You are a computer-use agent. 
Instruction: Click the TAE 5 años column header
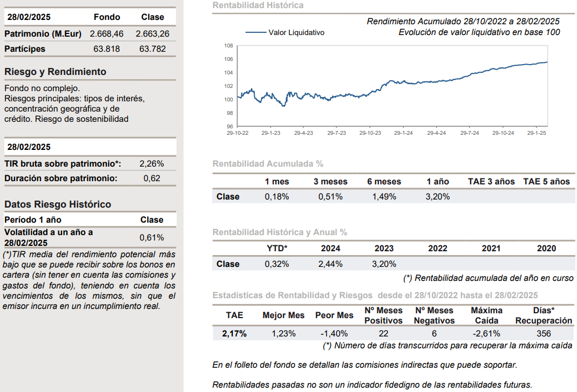(546, 182)
